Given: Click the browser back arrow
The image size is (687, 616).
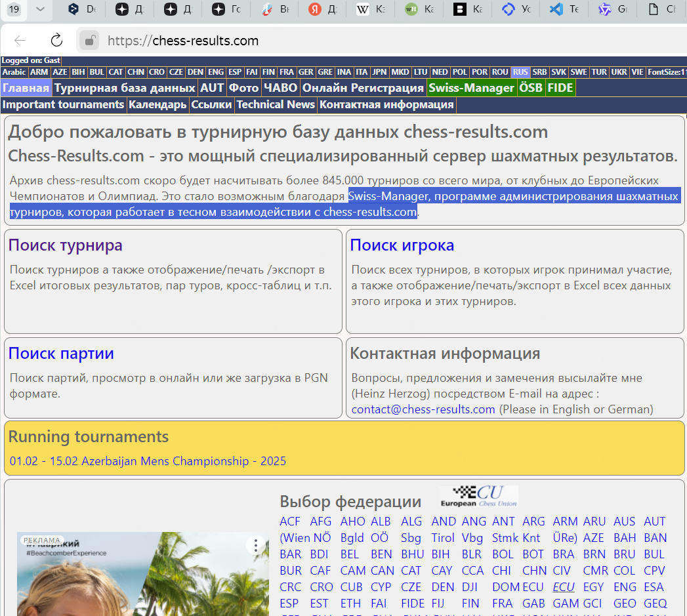Looking at the screenshot, I should 20,40.
